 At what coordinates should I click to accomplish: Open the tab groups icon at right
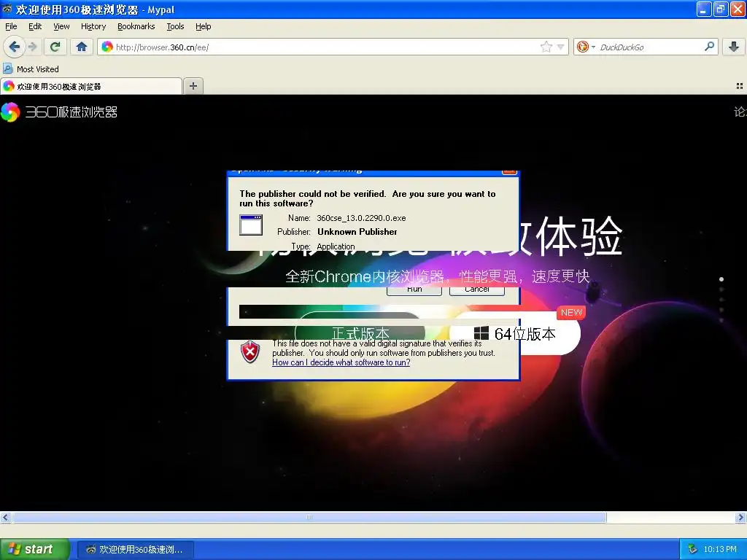pyautogui.click(x=740, y=86)
